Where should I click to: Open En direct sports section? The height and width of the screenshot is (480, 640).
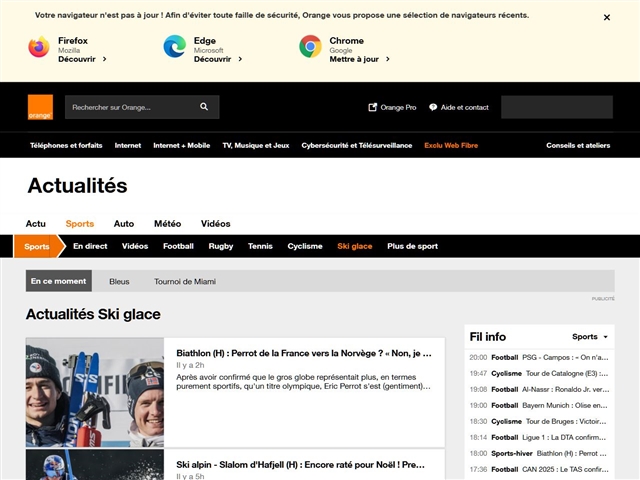tap(90, 246)
